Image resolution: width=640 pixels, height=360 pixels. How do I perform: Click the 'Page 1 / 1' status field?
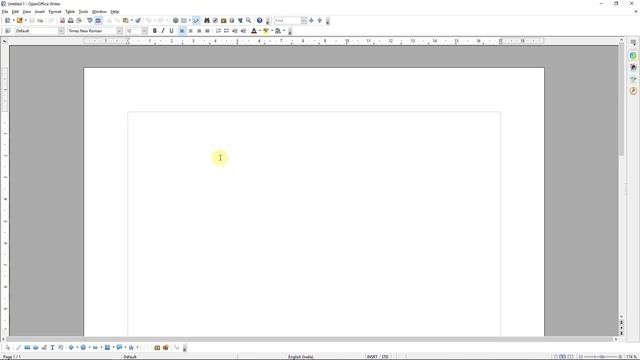tap(12, 357)
